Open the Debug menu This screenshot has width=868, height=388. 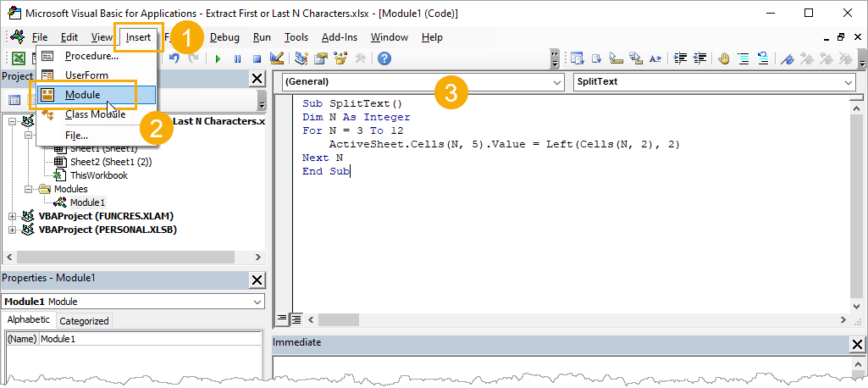(x=224, y=37)
